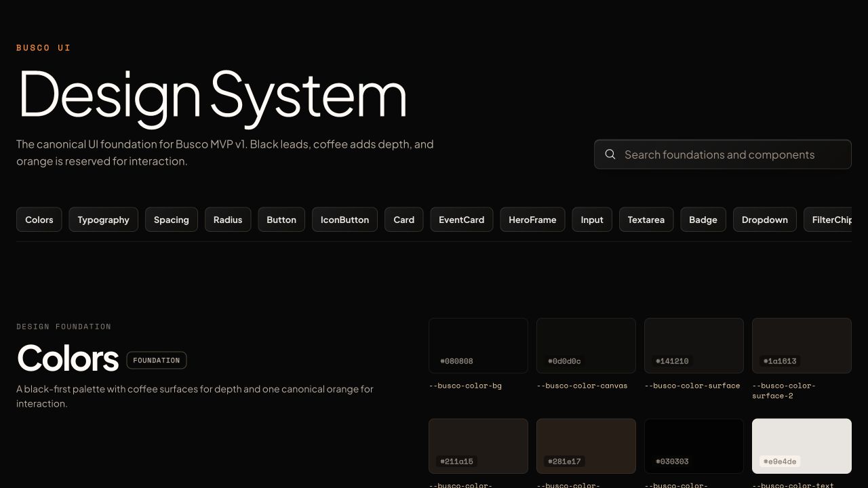Select the #211a15 color swatch
Image resolution: width=868 pixels, height=488 pixels.
[x=478, y=446]
